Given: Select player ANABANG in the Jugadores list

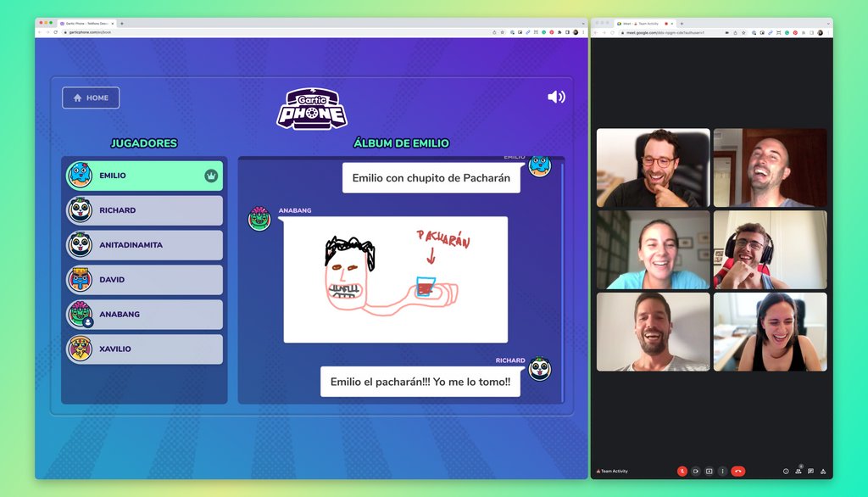Looking at the screenshot, I should (x=144, y=314).
